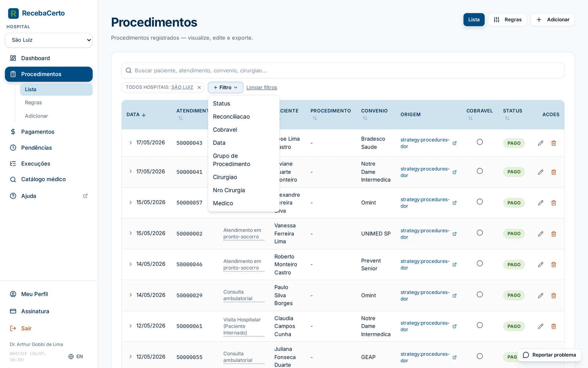Choose Status in the filter menu
This screenshot has width=588, height=368.
click(244, 104)
